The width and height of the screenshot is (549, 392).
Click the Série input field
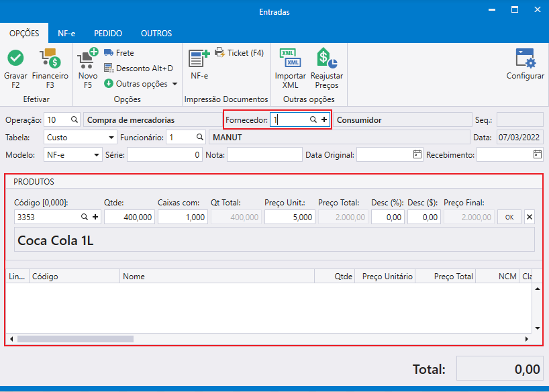coord(164,155)
